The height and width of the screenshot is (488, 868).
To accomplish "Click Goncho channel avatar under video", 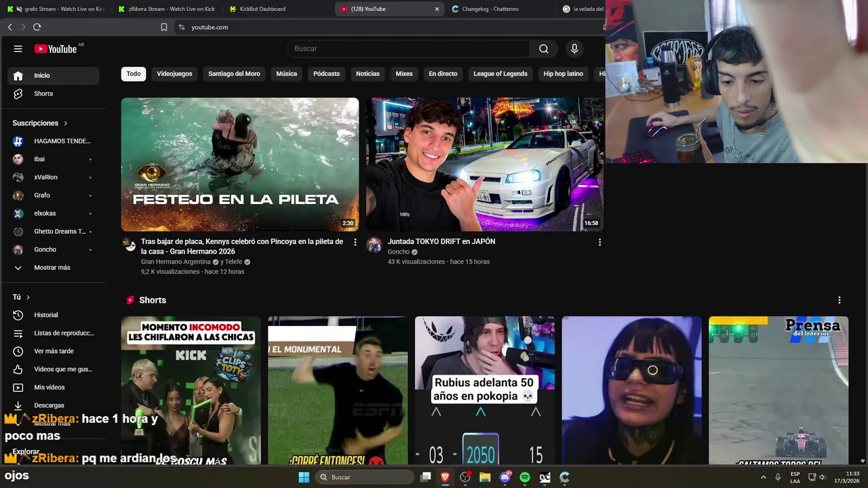I will 374,245.
